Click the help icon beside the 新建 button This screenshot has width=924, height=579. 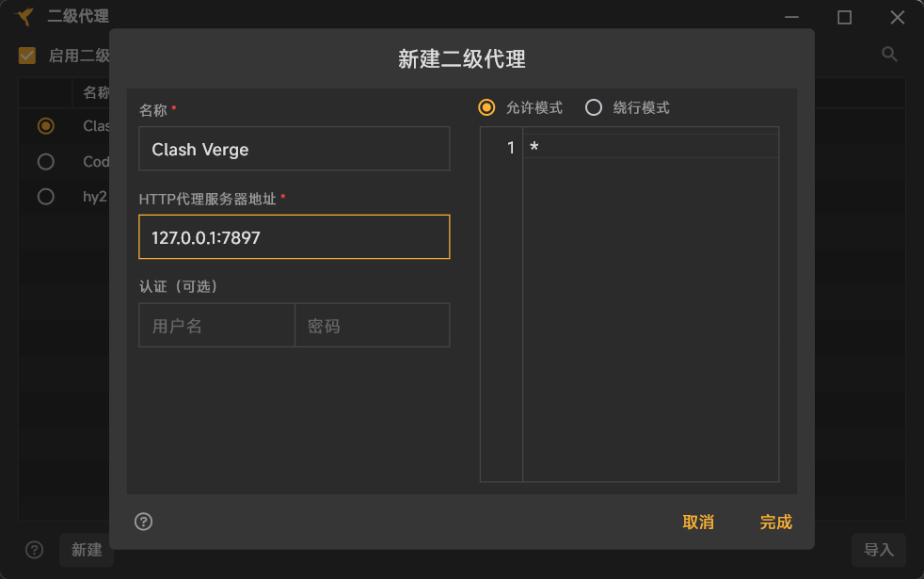point(34,550)
